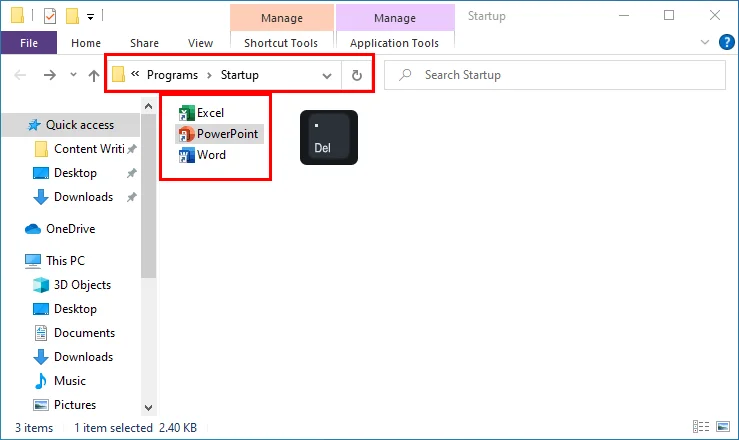Image resolution: width=739 pixels, height=440 pixels.
Task: Select This PC in navigation pane
Action: coord(55,261)
